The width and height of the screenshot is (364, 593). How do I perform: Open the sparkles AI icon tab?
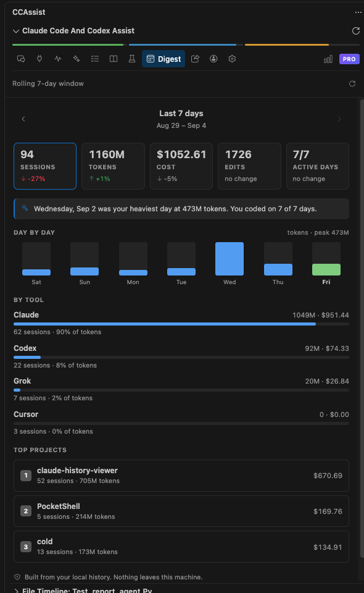[77, 59]
